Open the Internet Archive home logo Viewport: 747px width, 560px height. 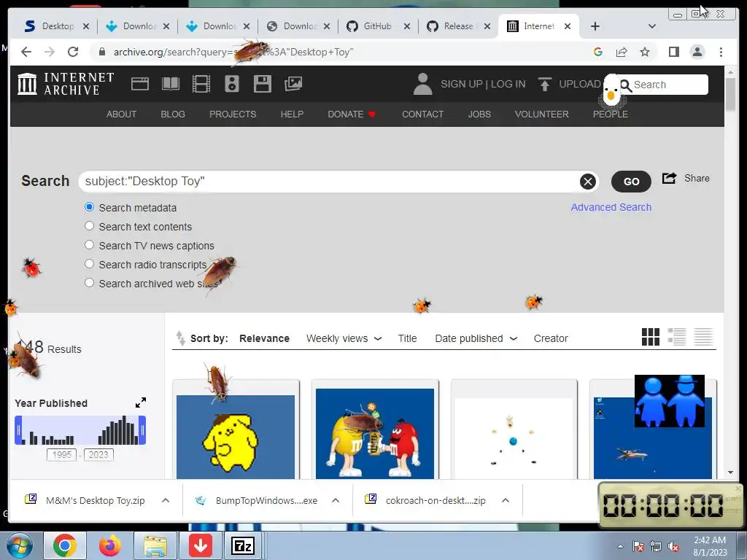(x=66, y=84)
